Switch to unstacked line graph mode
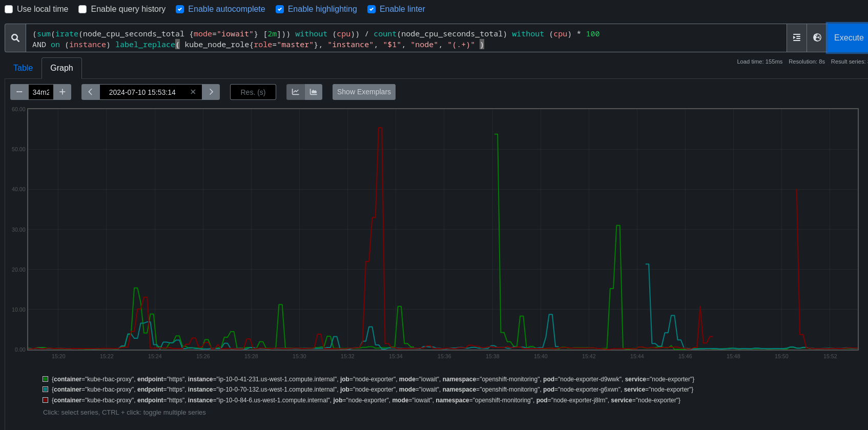This screenshot has width=868, height=430. click(x=296, y=92)
